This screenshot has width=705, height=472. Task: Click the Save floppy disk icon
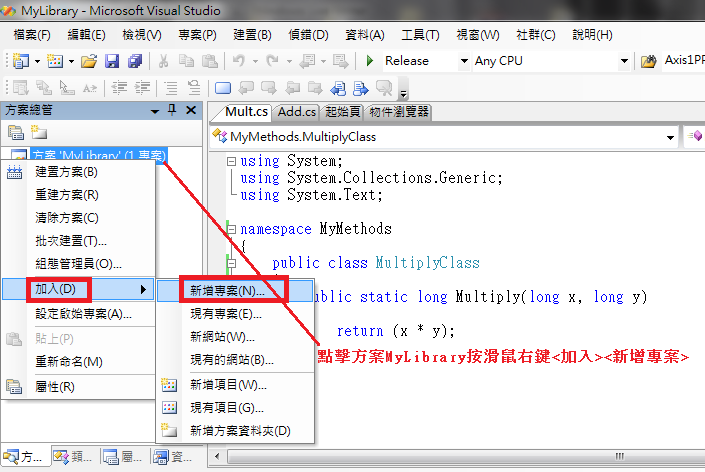(112, 61)
